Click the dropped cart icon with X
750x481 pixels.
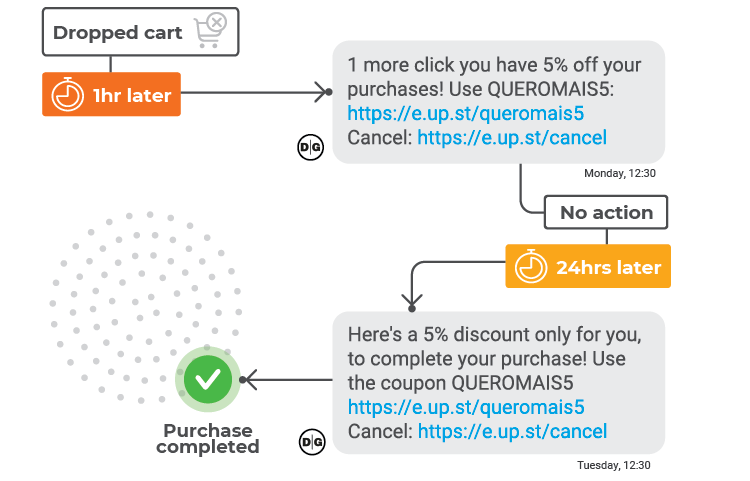210,30
